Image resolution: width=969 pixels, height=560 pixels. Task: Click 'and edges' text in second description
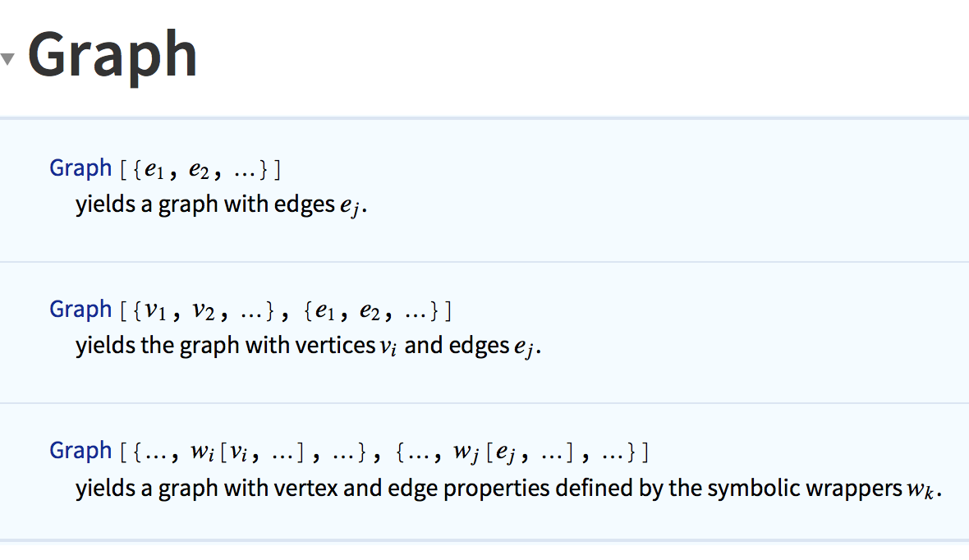coord(457,346)
